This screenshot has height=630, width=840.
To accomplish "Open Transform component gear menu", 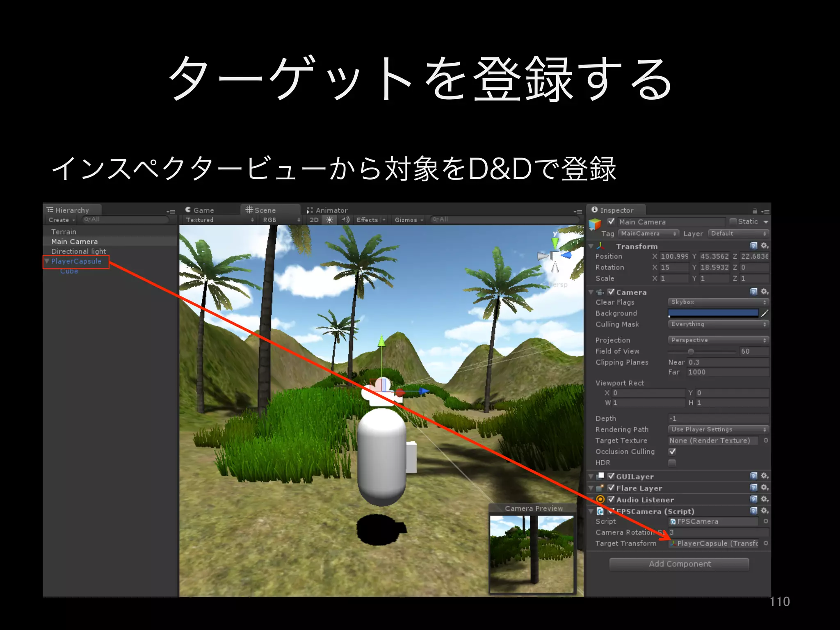I will tap(765, 246).
